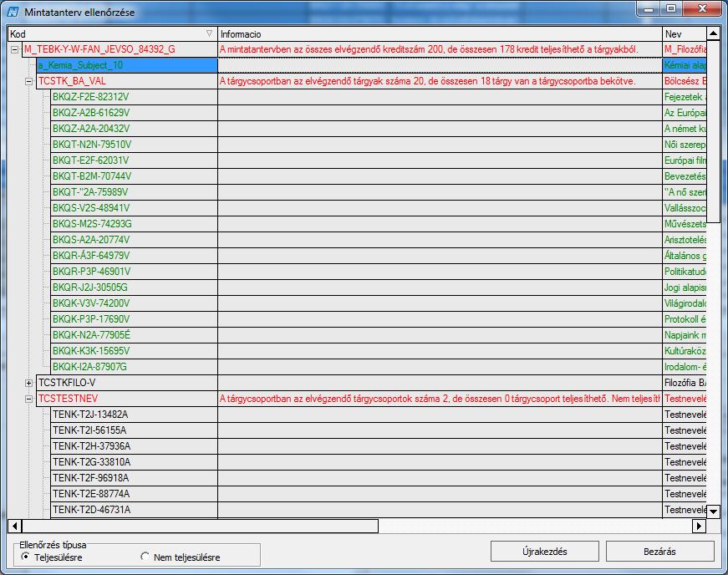
Task: Maximize the Mintatanterv ellenőrzése window
Action: (671, 9)
